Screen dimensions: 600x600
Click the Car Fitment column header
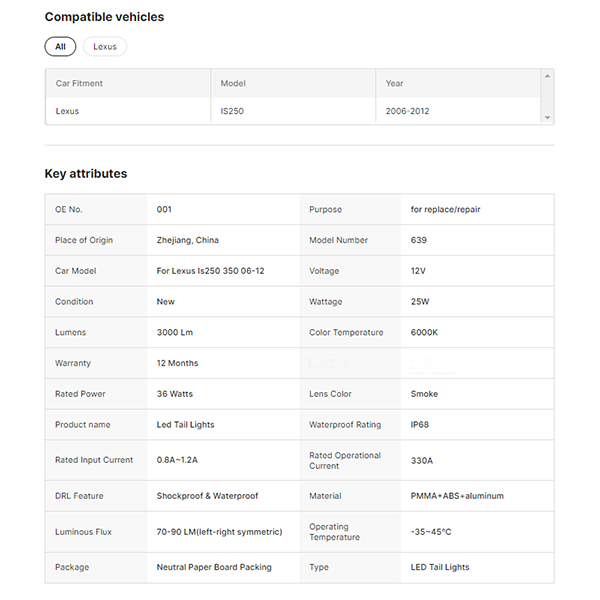coord(79,83)
